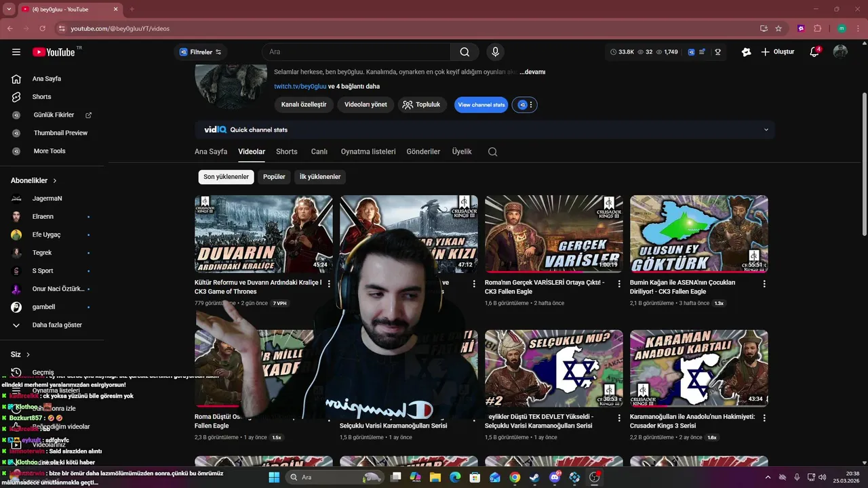Open the Chrome profile icon
Viewport: 868px width, 488px height.
point(842,28)
